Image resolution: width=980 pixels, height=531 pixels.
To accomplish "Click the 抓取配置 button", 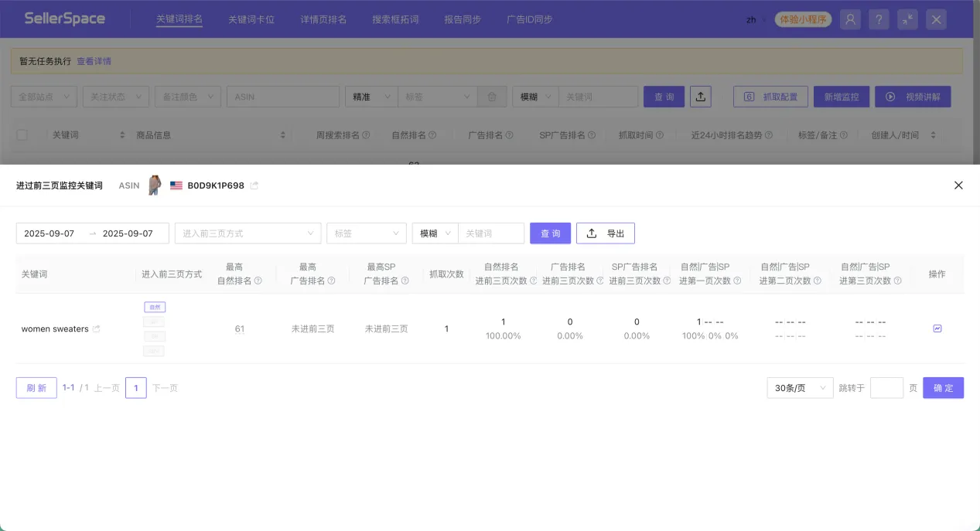I will point(770,97).
